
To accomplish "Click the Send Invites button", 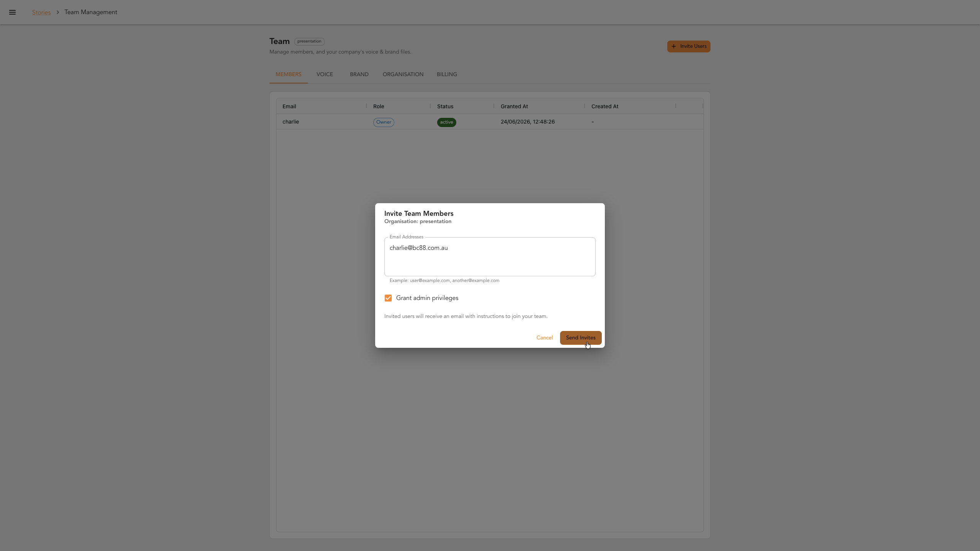I will pos(581,337).
